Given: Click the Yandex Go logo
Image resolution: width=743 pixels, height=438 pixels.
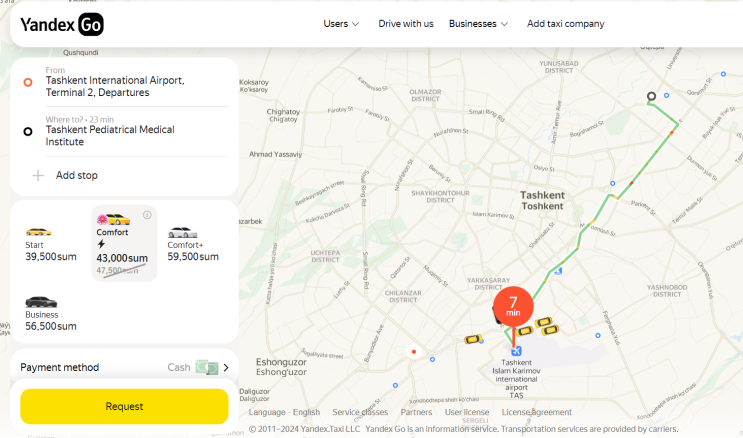Looking at the screenshot, I should [x=62, y=24].
